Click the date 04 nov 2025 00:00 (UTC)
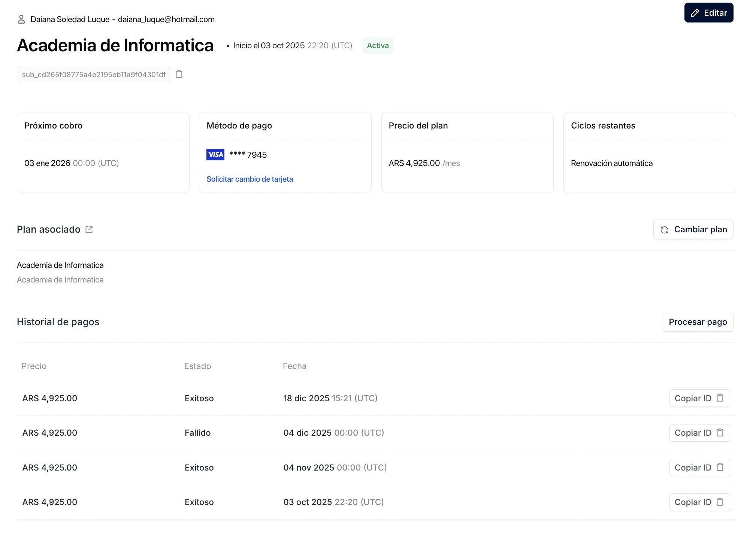 [x=335, y=468]
